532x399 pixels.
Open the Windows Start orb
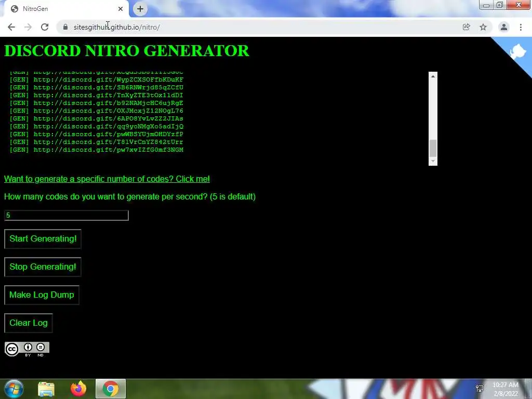14,389
